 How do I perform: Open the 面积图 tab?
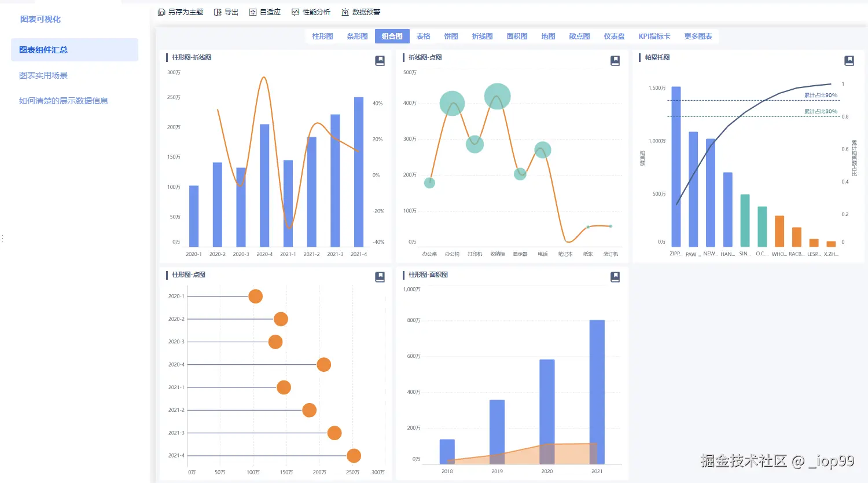click(x=517, y=36)
